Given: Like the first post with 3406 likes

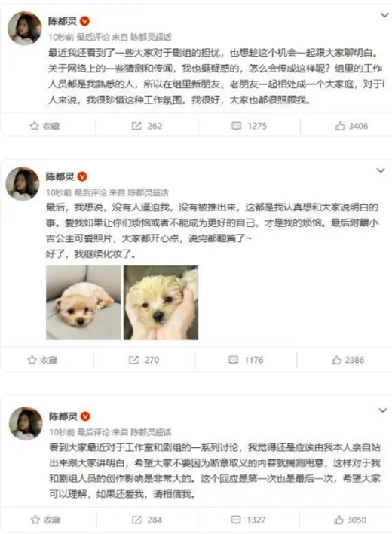Looking at the screenshot, I should click(351, 127).
